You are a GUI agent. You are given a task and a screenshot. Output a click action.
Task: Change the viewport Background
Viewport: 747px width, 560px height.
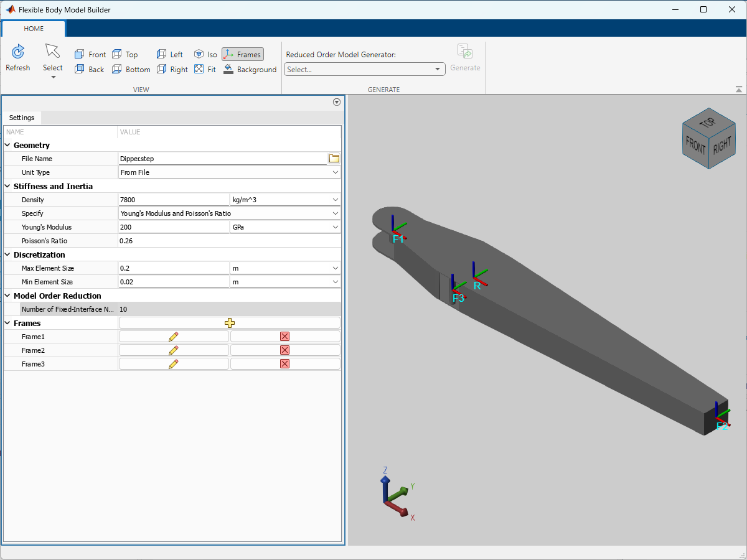[x=250, y=69]
